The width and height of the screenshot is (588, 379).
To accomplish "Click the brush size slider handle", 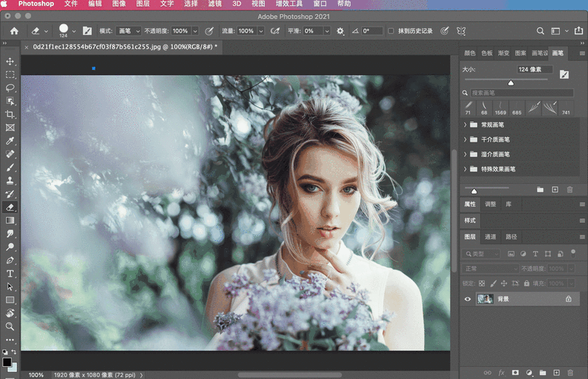I will (511, 83).
